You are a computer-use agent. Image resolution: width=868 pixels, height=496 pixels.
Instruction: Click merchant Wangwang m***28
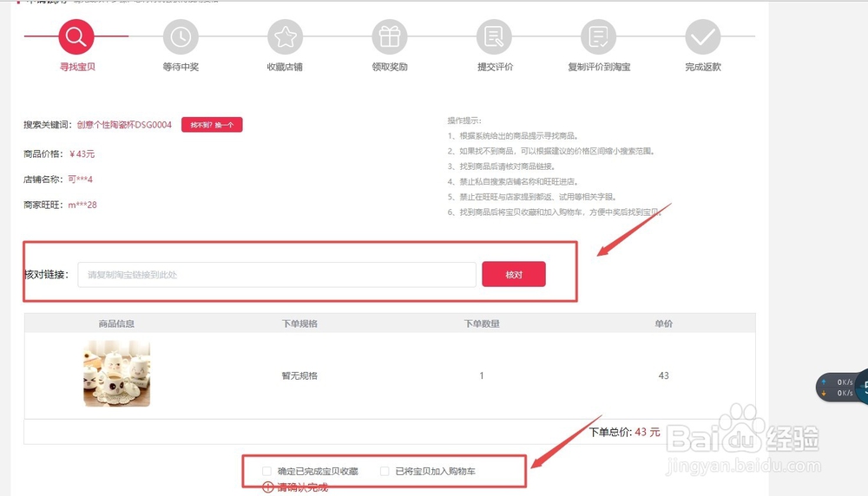[x=82, y=205]
